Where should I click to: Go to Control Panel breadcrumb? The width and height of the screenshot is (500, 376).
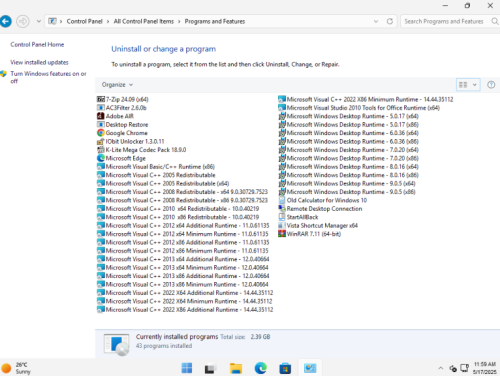point(84,21)
